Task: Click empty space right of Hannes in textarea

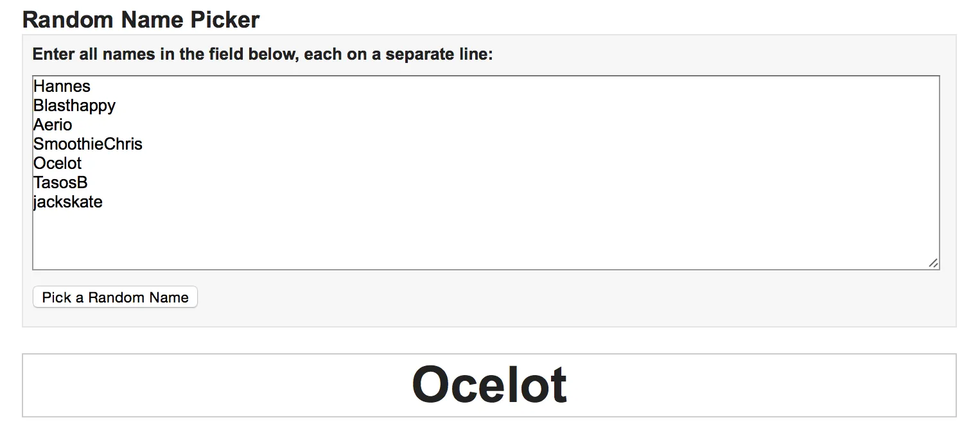Action: [x=450, y=86]
